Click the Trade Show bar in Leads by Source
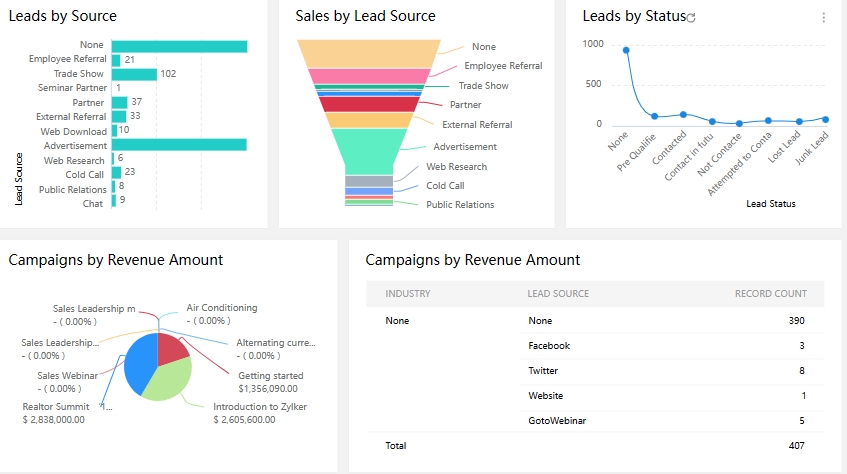 pos(133,74)
